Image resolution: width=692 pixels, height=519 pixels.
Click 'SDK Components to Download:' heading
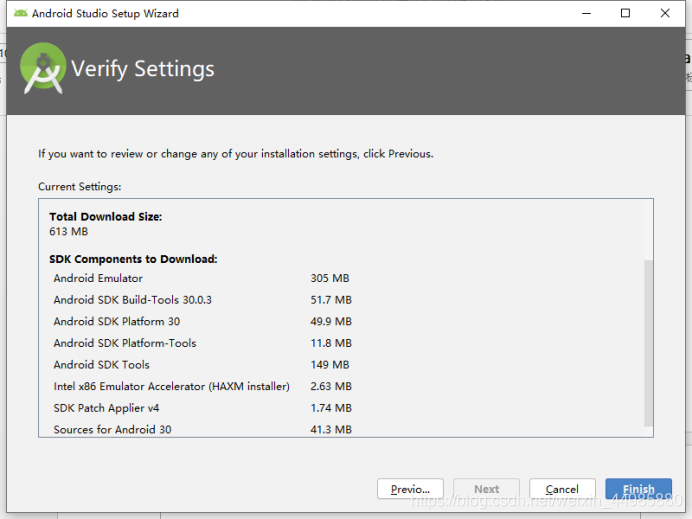point(133,259)
